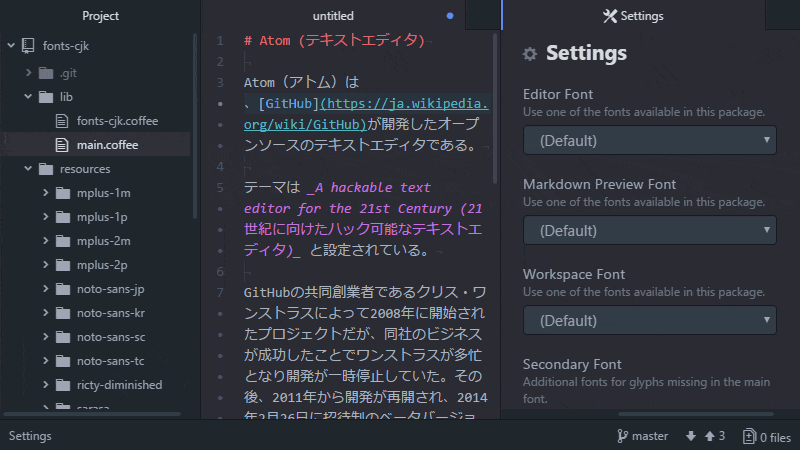The width and height of the screenshot is (800, 450).
Task: Click the push count '3'
Action: point(721,436)
